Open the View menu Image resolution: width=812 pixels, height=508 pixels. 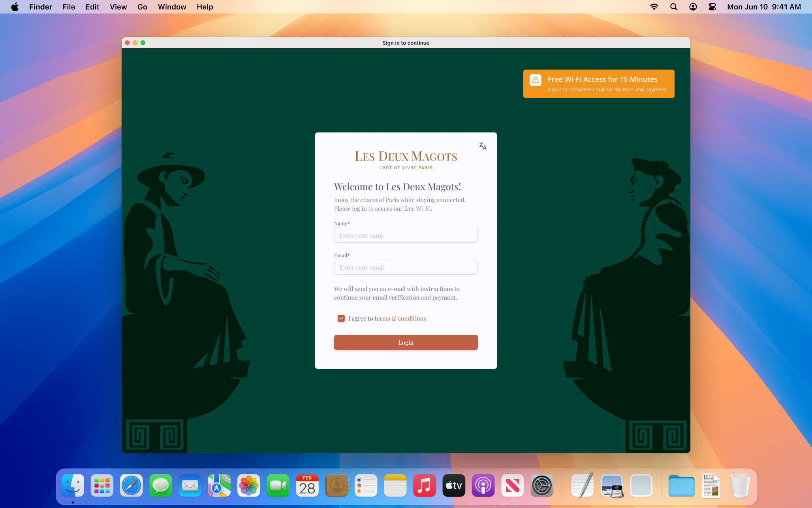tap(118, 7)
